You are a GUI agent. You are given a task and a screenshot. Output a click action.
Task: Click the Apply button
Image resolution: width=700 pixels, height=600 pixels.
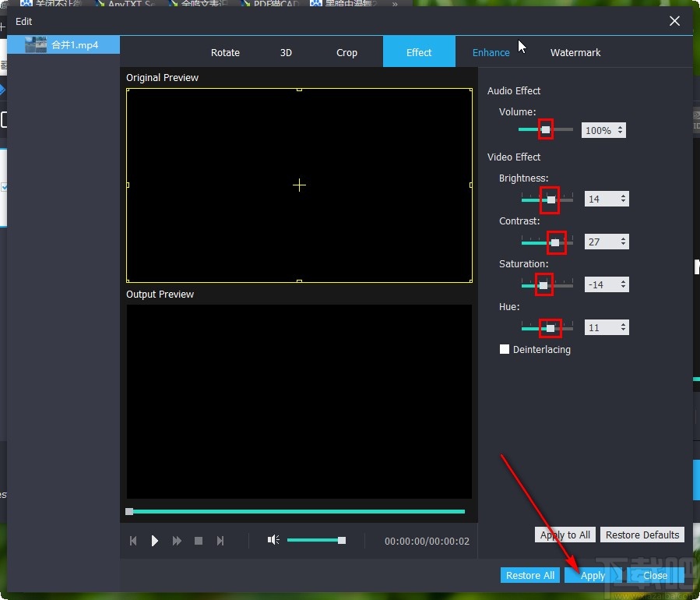coord(593,575)
